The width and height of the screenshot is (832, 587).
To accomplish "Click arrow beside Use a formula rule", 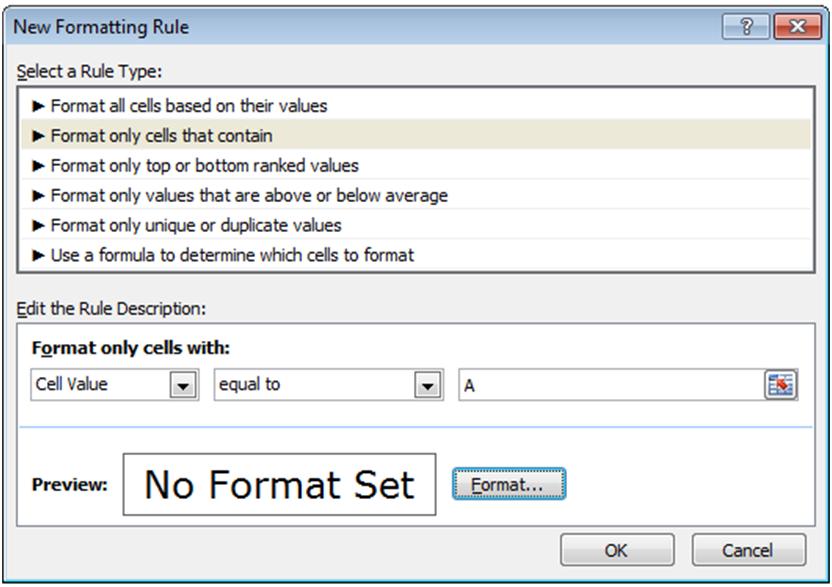I will coord(38,255).
